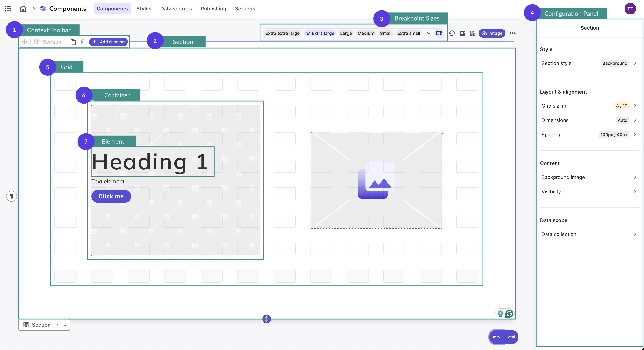Click the paragraph marks icon on left
Image resolution: width=644 pixels, height=350 pixels.
tap(12, 196)
